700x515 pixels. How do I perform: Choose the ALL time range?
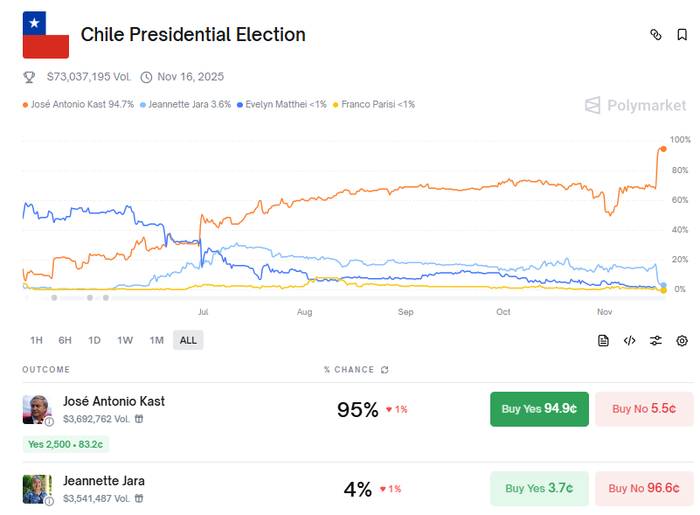188,340
